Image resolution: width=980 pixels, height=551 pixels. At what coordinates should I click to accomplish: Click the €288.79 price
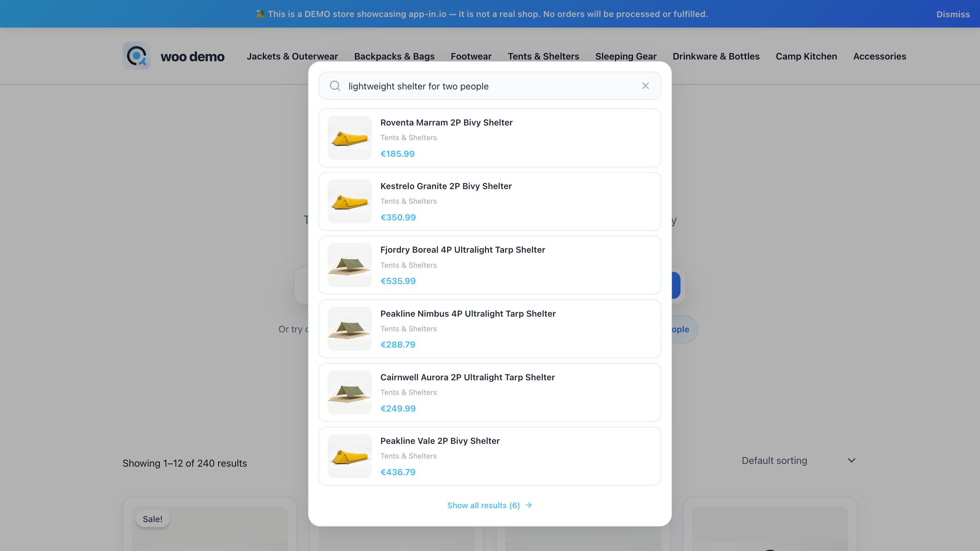(397, 345)
